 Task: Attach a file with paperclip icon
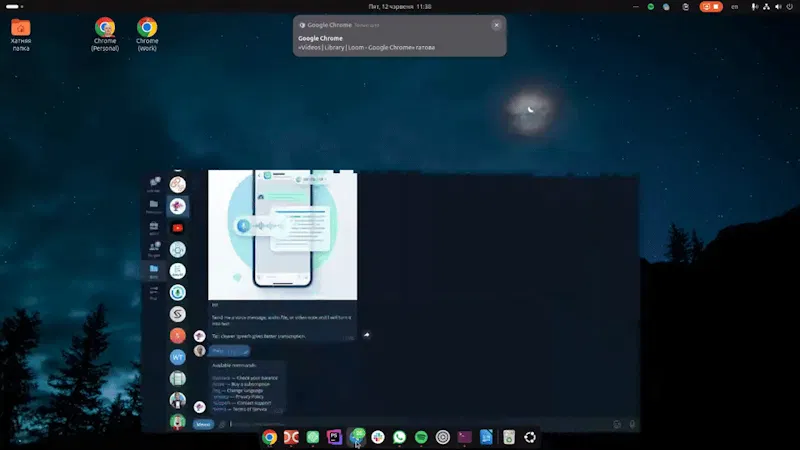[x=222, y=424]
